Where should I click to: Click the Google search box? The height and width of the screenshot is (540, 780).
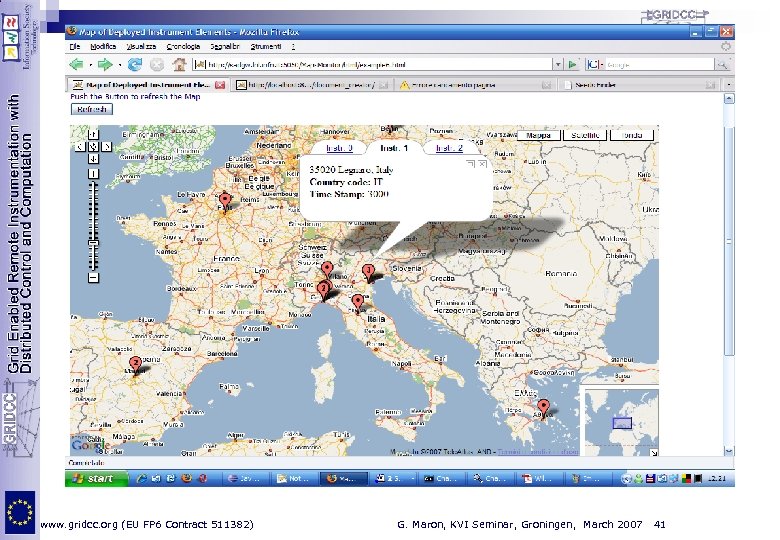(x=659, y=64)
